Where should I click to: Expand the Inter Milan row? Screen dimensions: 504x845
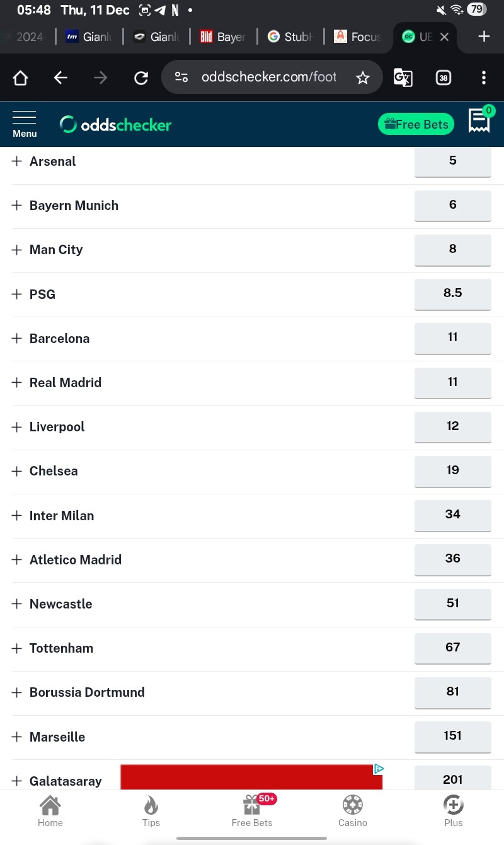click(x=17, y=516)
